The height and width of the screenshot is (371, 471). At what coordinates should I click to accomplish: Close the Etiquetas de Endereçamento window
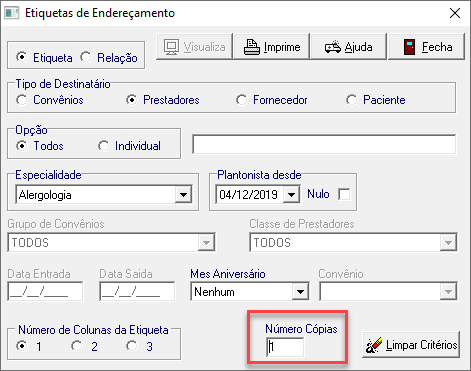tap(455, 13)
